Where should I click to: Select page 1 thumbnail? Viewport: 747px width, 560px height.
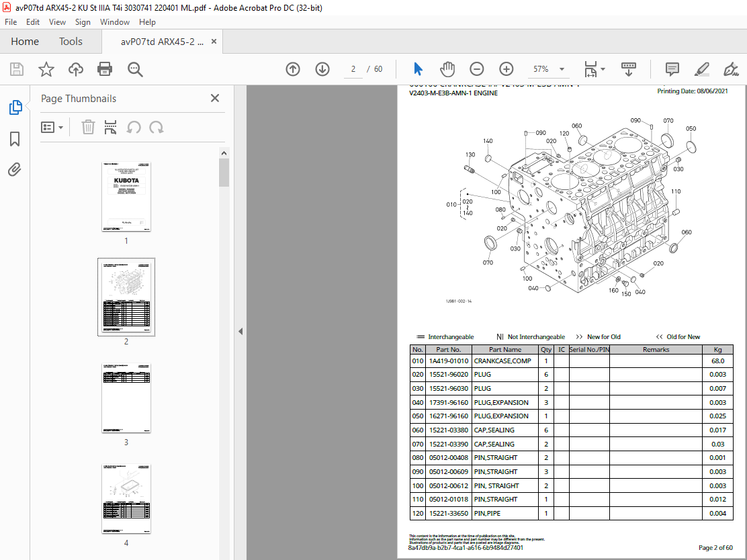(x=126, y=197)
